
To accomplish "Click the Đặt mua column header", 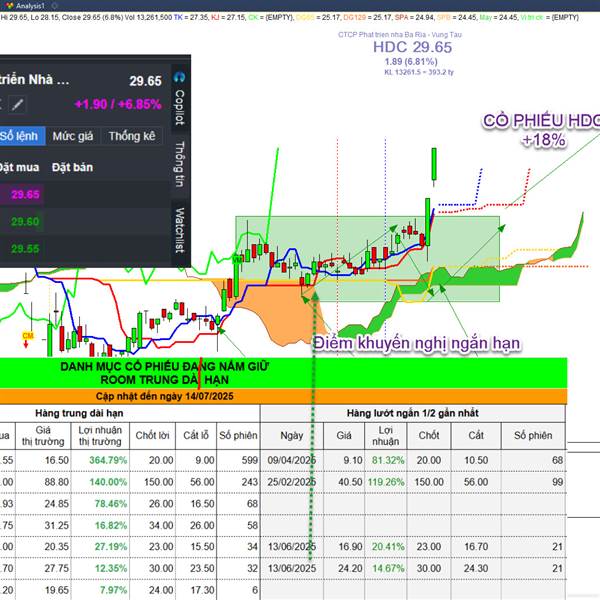I will (x=19, y=167).
